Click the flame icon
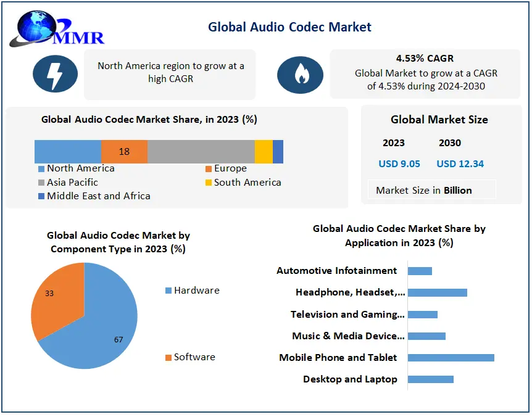The image size is (532, 417). 301,75
